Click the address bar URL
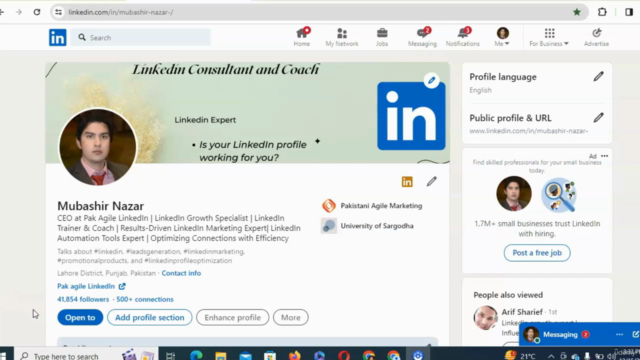Image resolution: width=640 pixels, height=360 pixels. (x=121, y=12)
